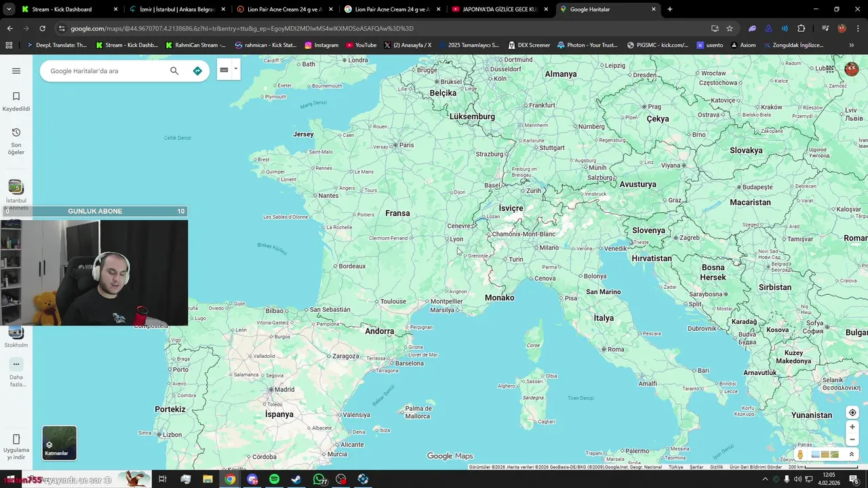868x488 pixels.
Task: Open Photon bookmark
Action: point(587,45)
